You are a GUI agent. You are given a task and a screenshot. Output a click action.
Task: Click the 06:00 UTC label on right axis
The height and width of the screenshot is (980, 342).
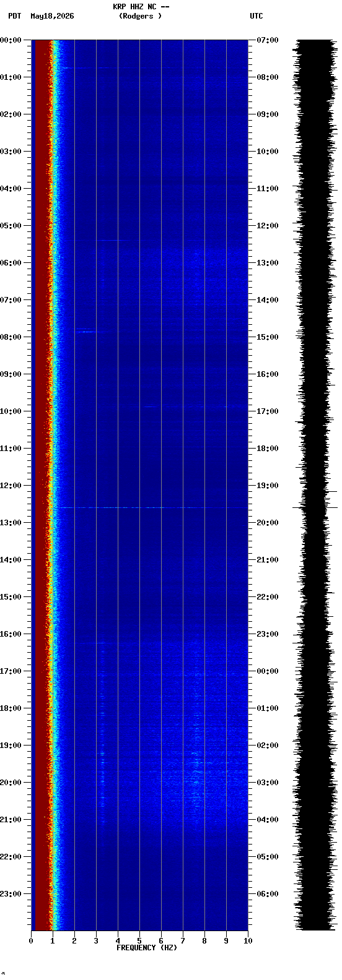coord(267,894)
